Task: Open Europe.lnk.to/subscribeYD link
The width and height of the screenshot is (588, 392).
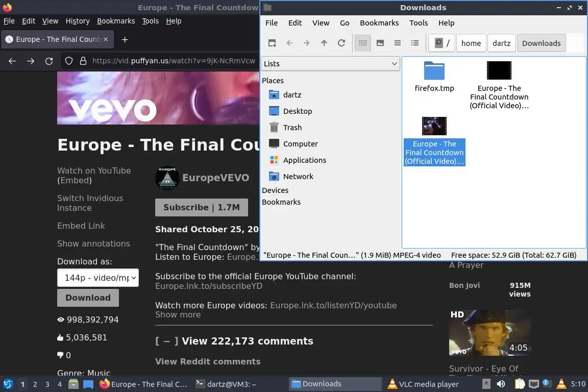Action: pyautogui.click(x=209, y=286)
